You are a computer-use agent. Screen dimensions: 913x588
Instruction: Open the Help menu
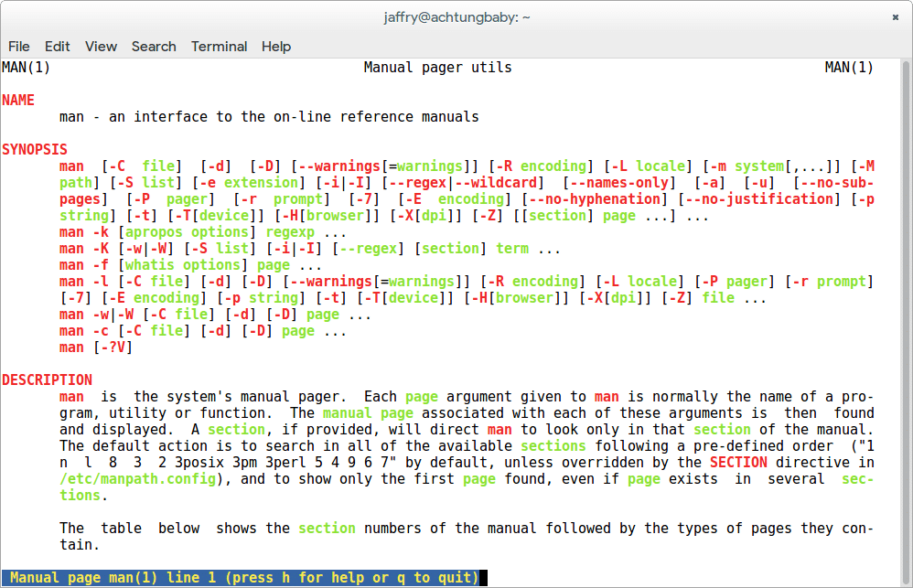pos(276,47)
